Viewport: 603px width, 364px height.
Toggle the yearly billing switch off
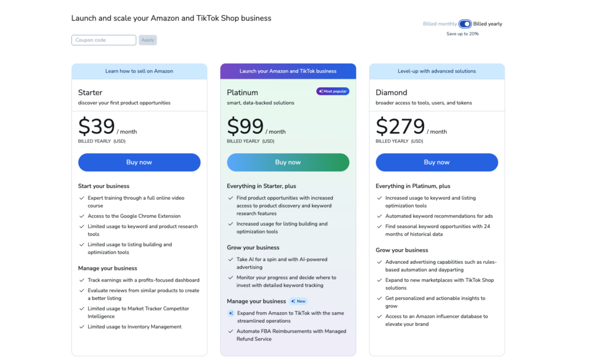(465, 24)
